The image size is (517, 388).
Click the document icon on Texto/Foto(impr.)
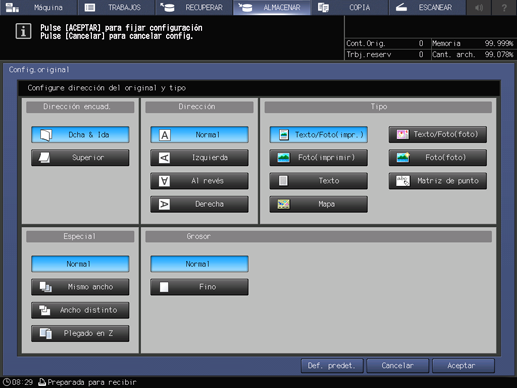click(x=284, y=135)
